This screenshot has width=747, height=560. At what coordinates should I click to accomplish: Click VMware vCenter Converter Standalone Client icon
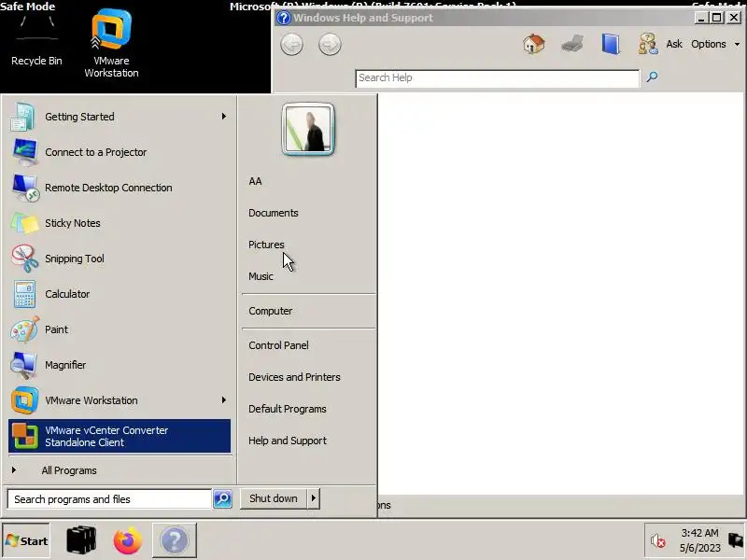click(24, 436)
